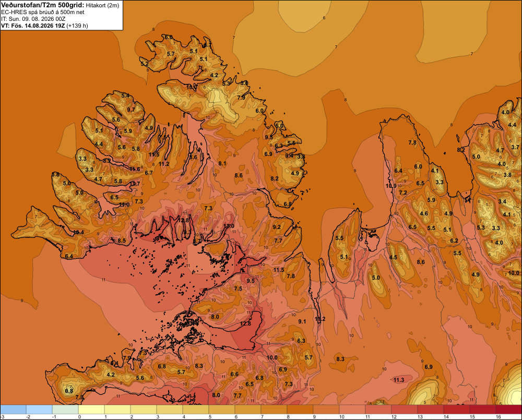Image resolution: width=522 pixels, height=420 pixels.
Task: Select the blue legend swatch between -3 and -2
Action: coord(13,410)
